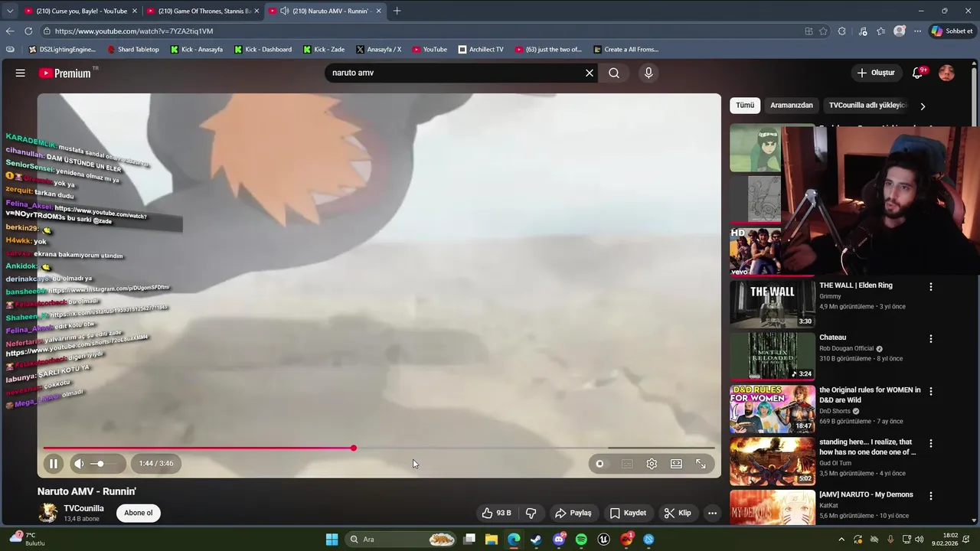This screenshot has height=551, width=980.
Task: Open options for THE WALL | Elden Ring
Action: [931, 286]
